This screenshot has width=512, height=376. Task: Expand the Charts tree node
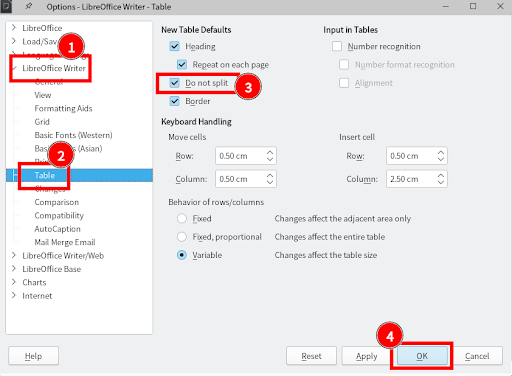pyautogui.click(x=14, y=282)
